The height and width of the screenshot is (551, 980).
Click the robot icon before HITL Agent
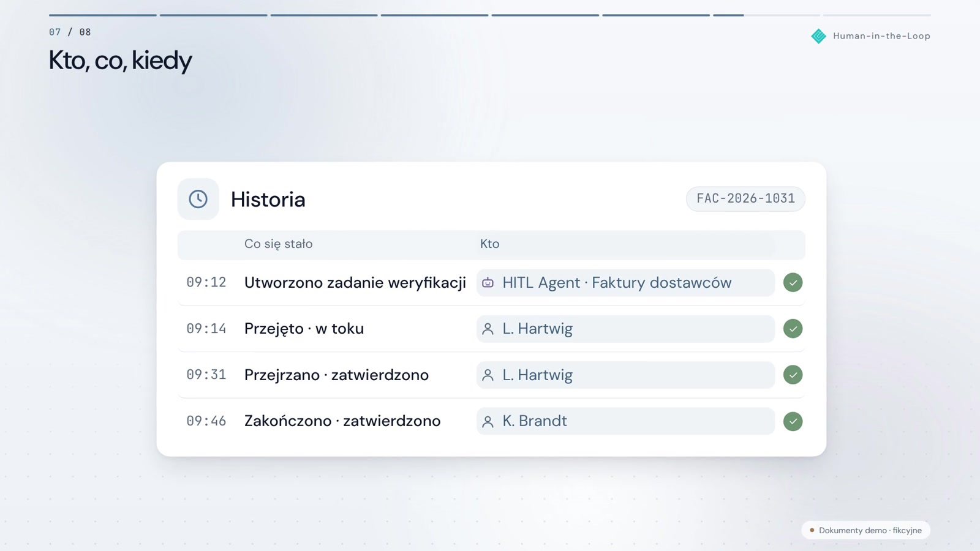(488, 283)
